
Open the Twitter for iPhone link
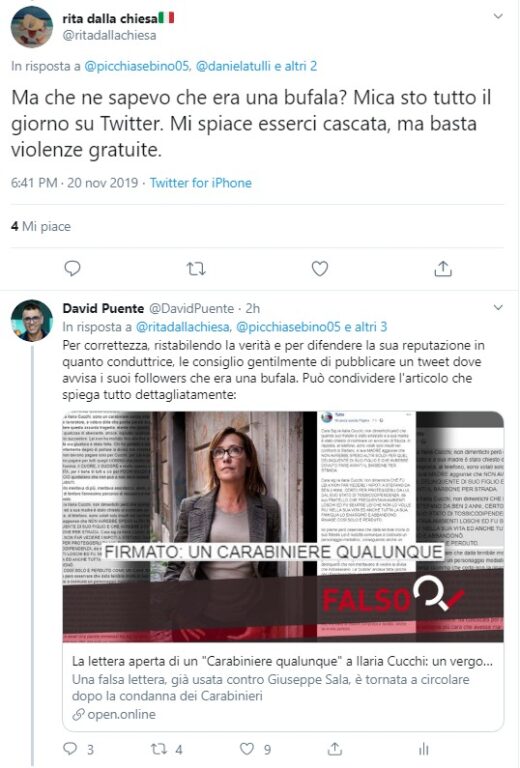tap(201, 183)
